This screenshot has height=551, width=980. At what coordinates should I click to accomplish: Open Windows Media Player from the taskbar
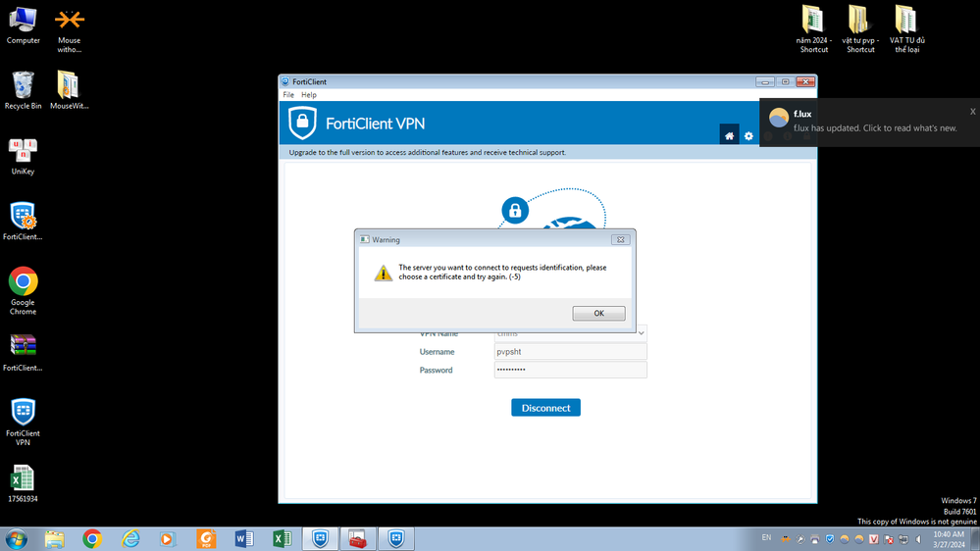168,538
